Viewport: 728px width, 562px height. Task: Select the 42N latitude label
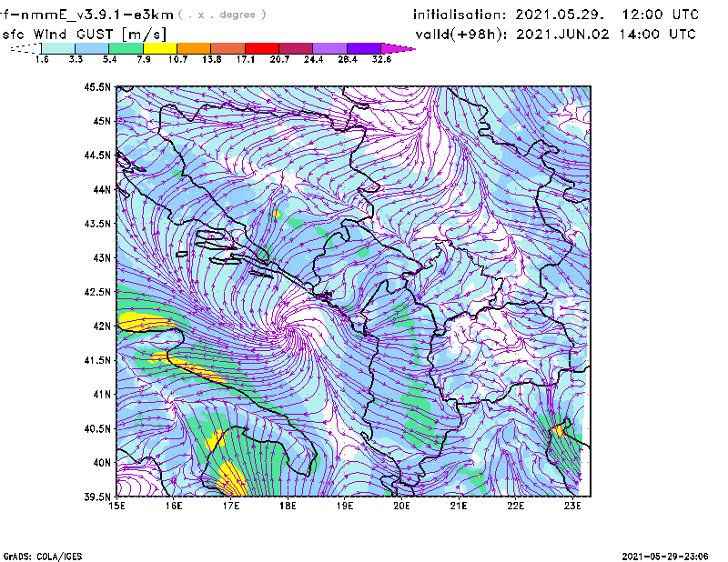click(x=102, y=326)
